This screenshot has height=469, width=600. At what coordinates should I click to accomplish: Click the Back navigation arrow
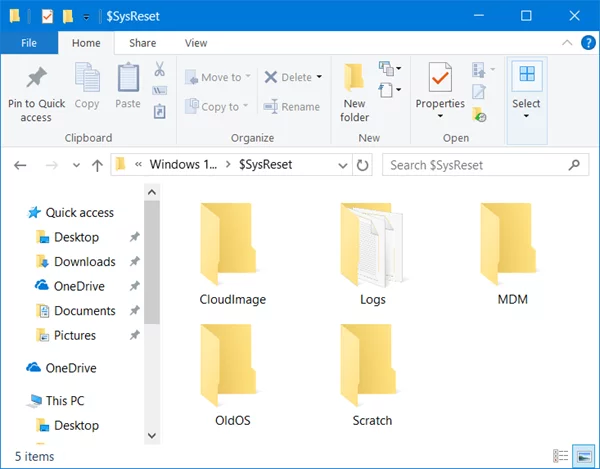tap(21, 165)
